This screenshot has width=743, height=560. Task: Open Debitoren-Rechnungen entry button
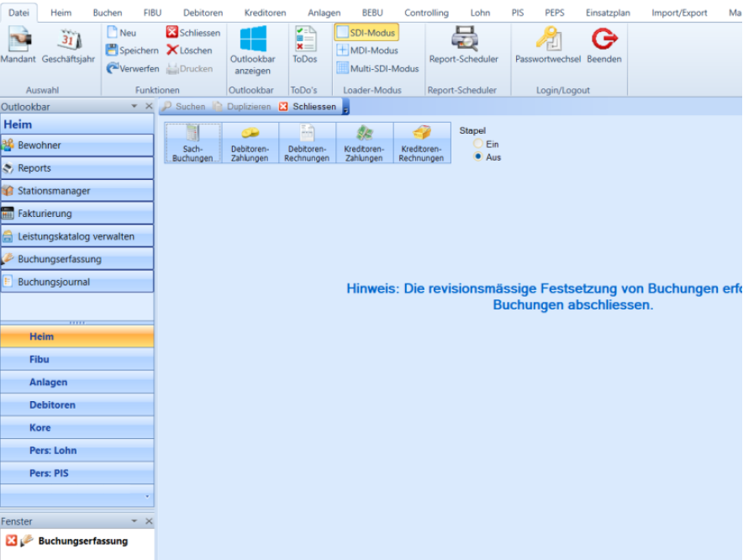pyautogui.click(x=307, y=143)
